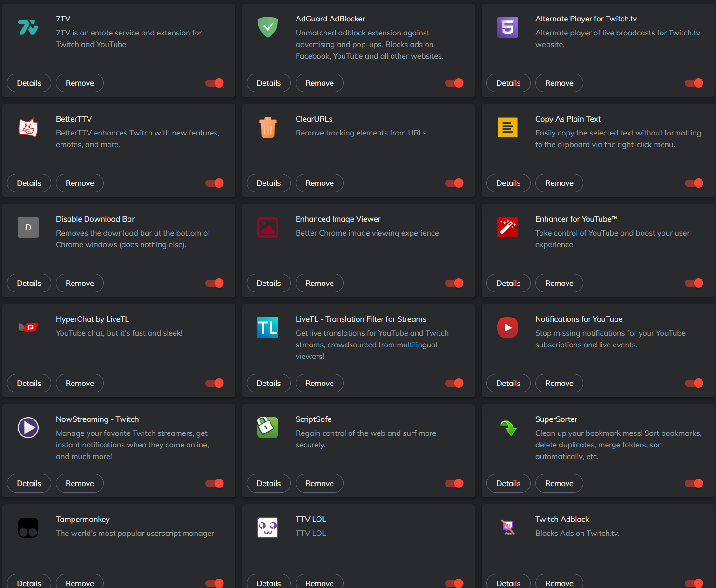Click the BetterTTV face icon
716x588 pixels.
pyautogui.click(x=28, y=128)
